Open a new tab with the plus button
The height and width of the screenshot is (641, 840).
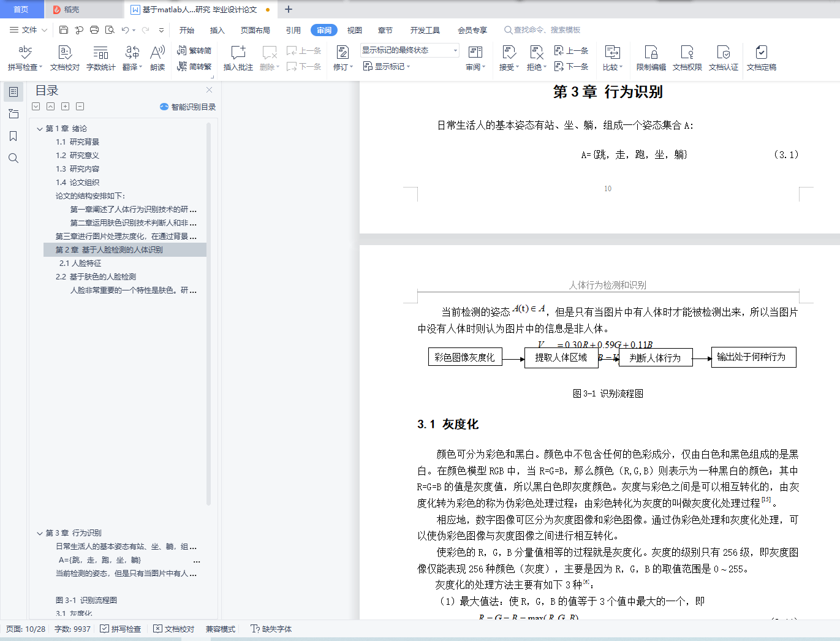pos(289,9)
